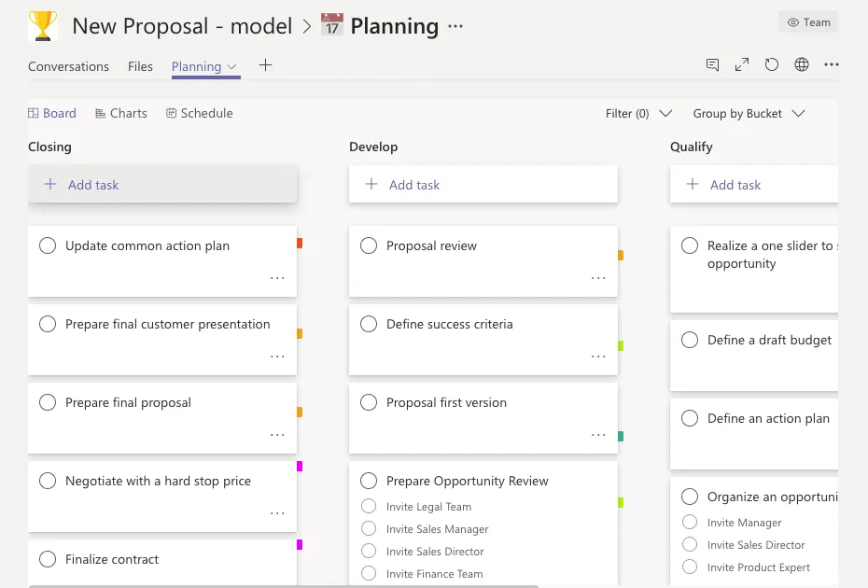This screenshot has width=868, height=588.
Task: Add task in the Develop bucket
Action: point(483,185)
